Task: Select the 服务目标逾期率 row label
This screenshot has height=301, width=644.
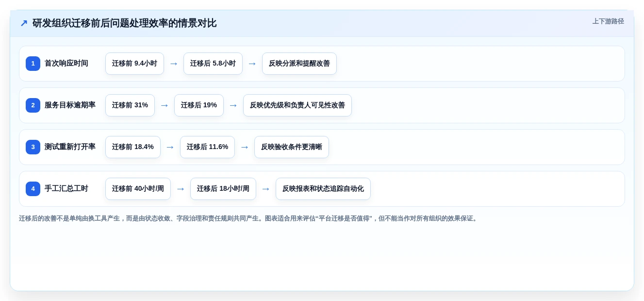Action: pyautogui.click(x=70, y=105)
